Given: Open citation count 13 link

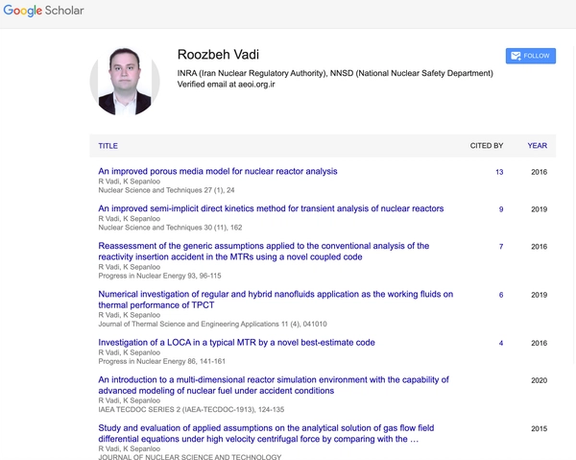Looking at the screenshot, I should click(x=499, y=172).
